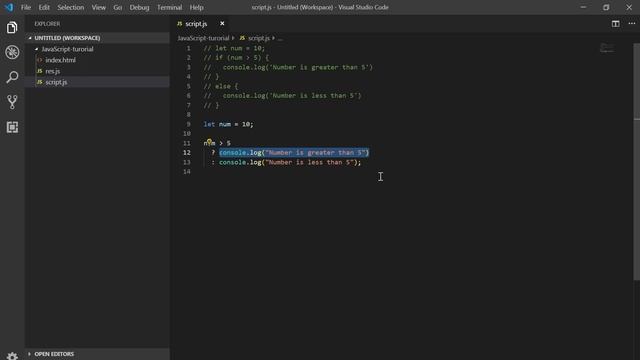Open the File menu
This screenshot has width=640, height=360.
(26, 7)
